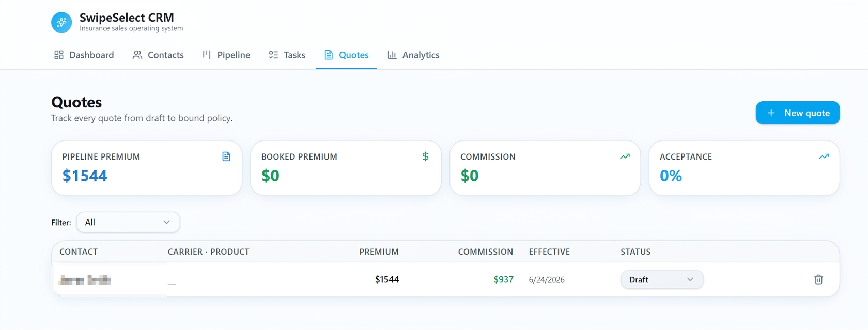
Task: Change the Draft status dropdown
Action: [662, 279]
